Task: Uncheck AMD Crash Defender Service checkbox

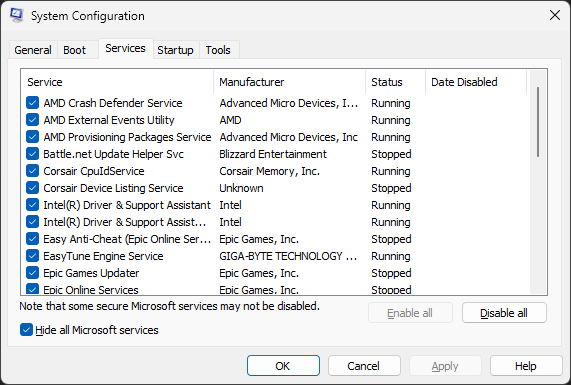Action: [x=32, y=103]
